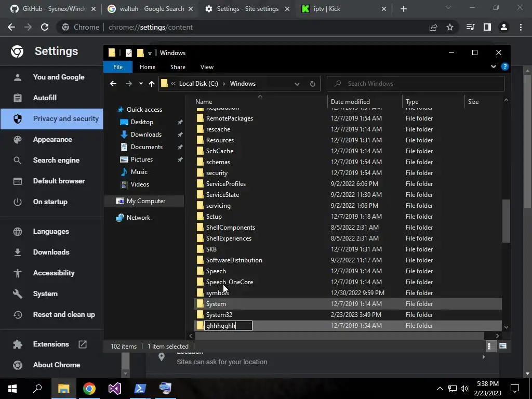Click Chrome back navigation arrow
The image size is (532, 399).
click(11, 27)
